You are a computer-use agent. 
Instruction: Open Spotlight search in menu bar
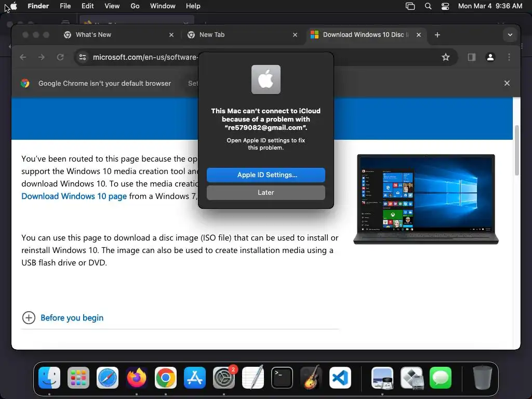428,6
